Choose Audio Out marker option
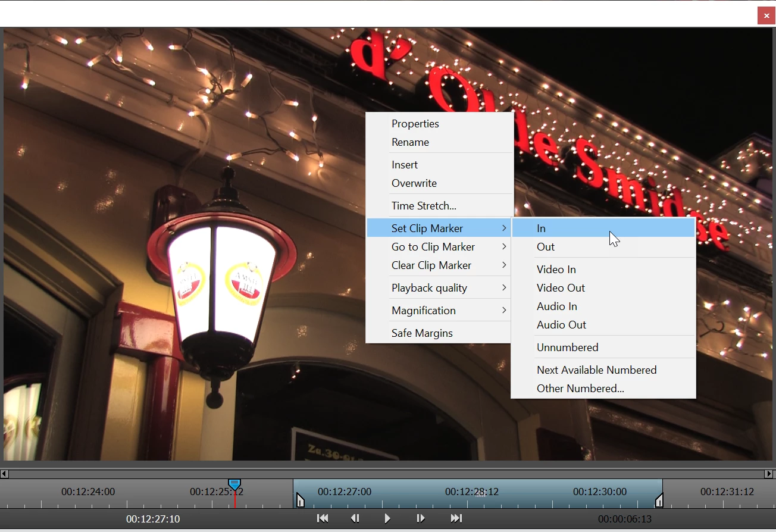Image resolution: width=776 pixels, height=532 pixels. click(x=603, y=325)
